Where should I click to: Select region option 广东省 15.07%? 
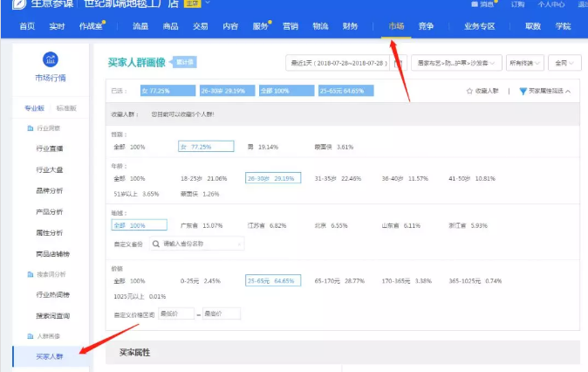tap(202, 225)
